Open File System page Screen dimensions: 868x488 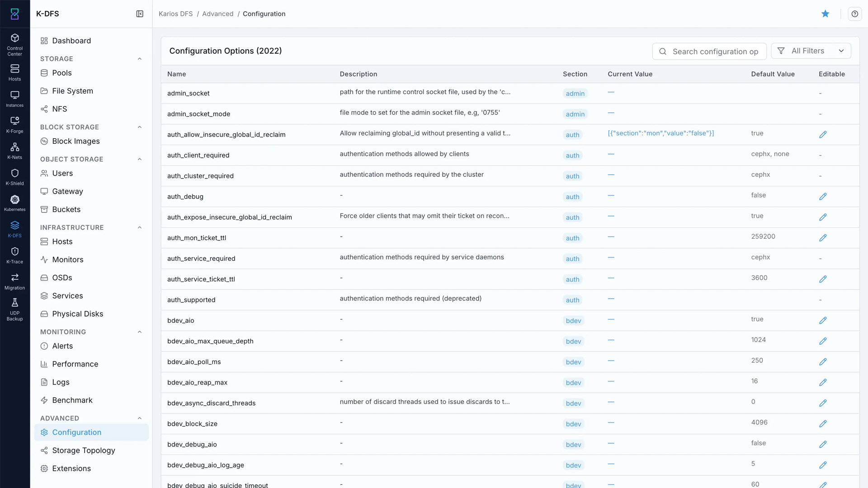pyautogui.click(x=91, y=91)
